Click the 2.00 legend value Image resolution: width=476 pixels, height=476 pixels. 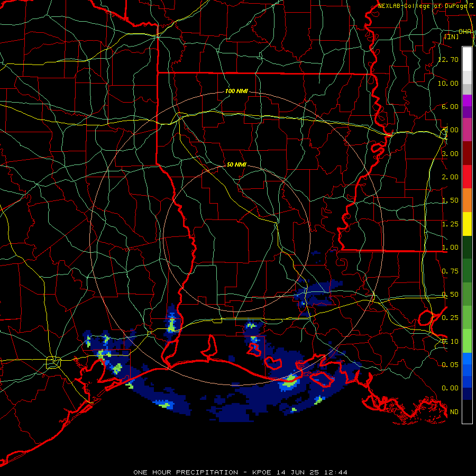click(450, 177)
